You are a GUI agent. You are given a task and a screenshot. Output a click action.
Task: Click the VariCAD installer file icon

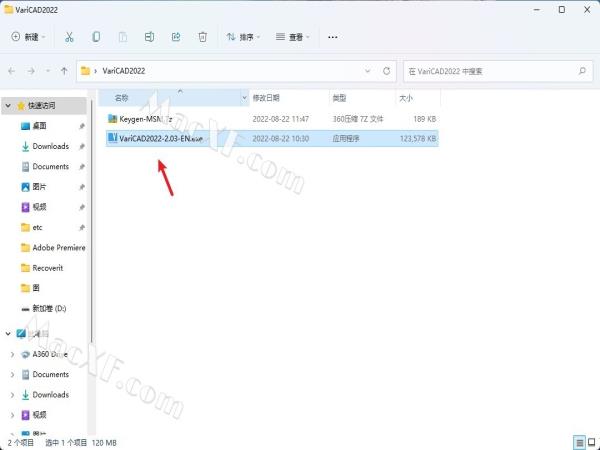click(112, 138)
